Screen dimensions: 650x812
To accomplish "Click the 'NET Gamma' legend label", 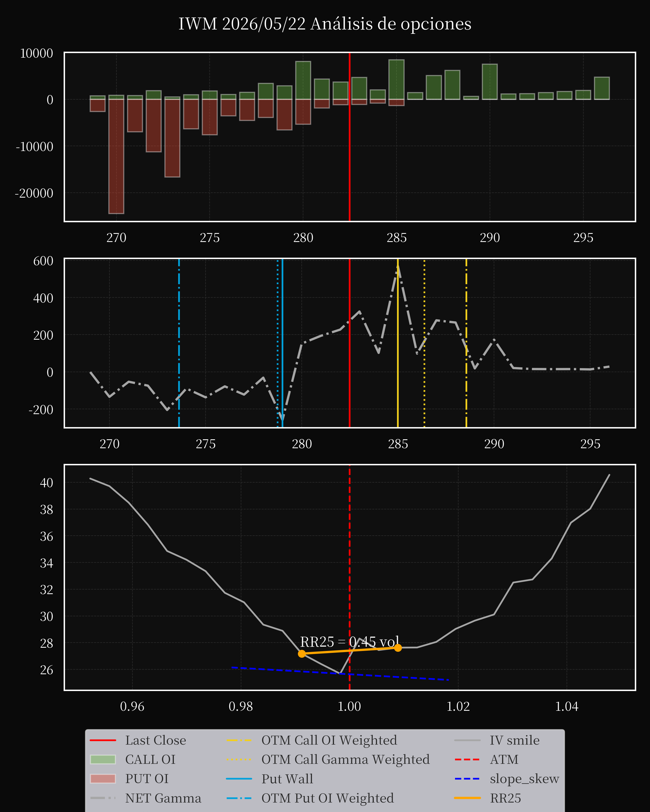I will [x=163, y=798].
